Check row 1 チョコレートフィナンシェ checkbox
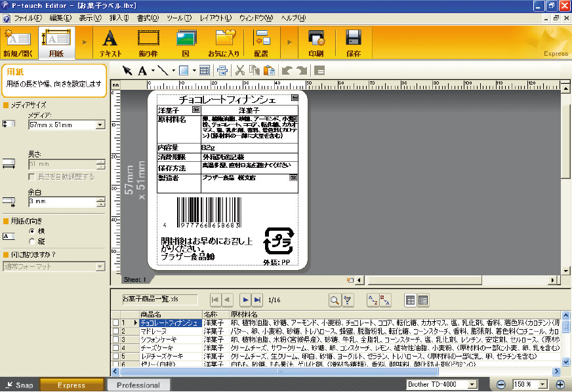 coord(115,323)
